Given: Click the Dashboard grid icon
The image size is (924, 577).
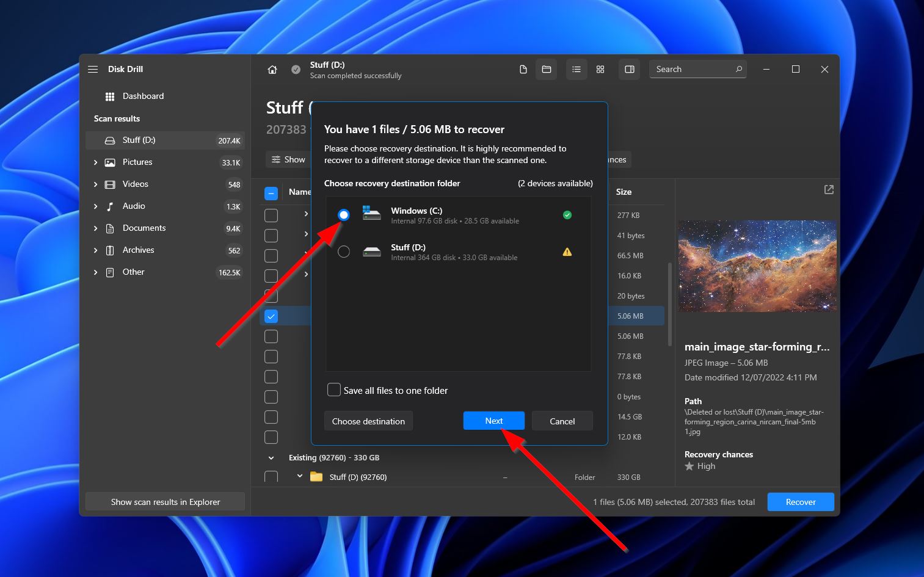Looking at the screenshot, I should tap(110, 96).
